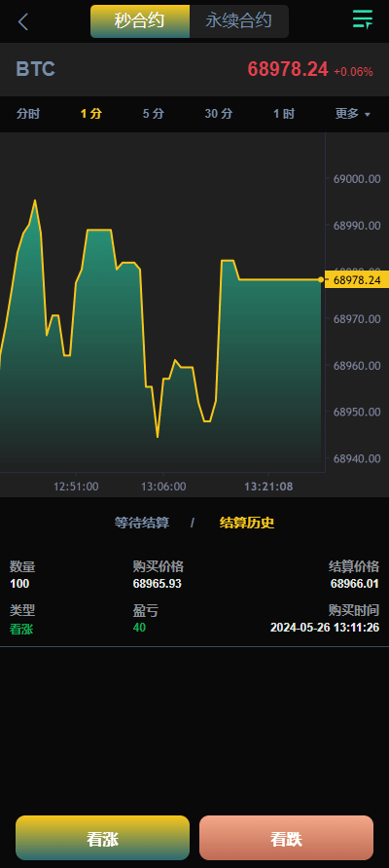Click the 68960.00 price axis label
This screenshot has height=868, width=389.
pyautogui.click(x=357, y=365)
